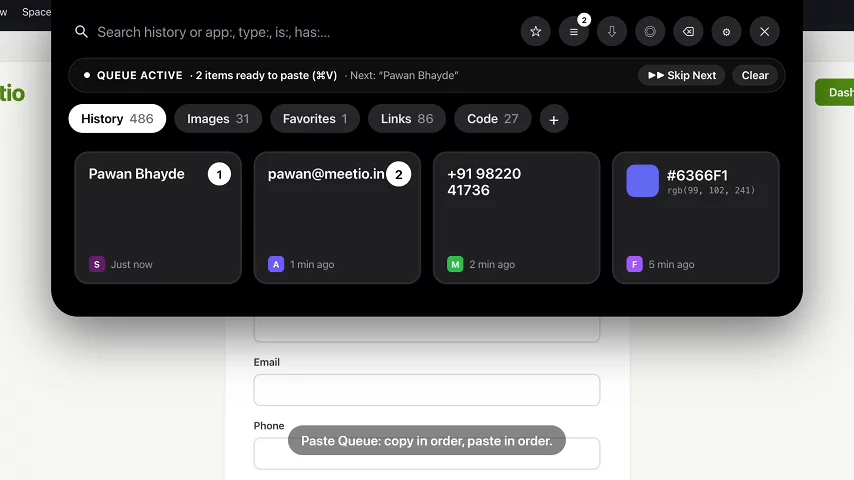Click the rgb(99, 102, 241) text
The image size is (854, 480).
(x=711, y=190)
